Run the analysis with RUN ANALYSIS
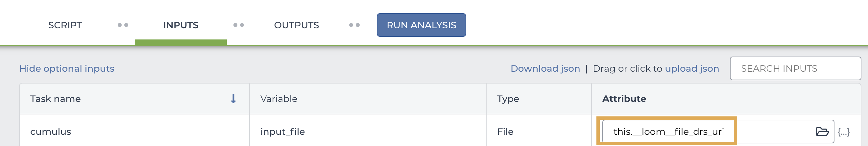This screenshot has height=146, width=868. 421,25
